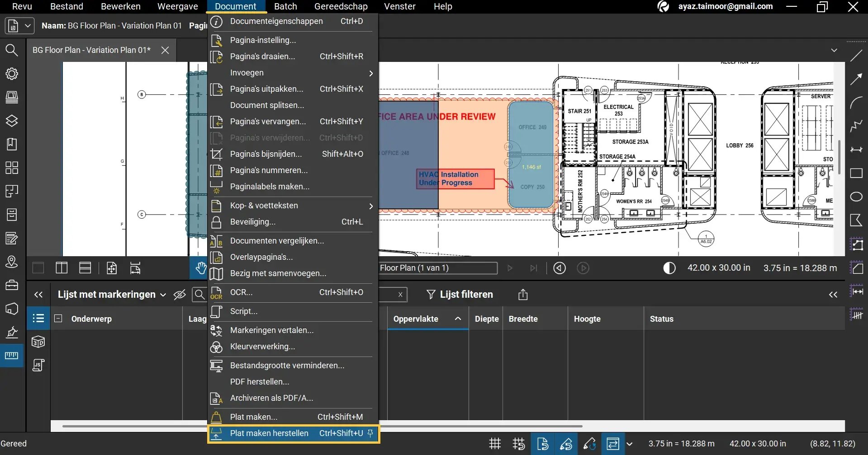Image resolution: width=868 pixels, height=455 pixels.
Task: Click the export markups list icon
Action: point(523,295)
